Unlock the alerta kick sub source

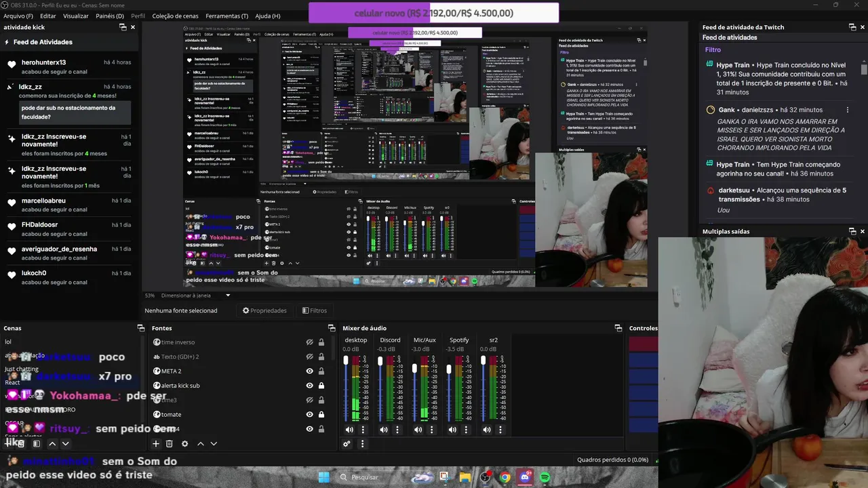[321, 386]
